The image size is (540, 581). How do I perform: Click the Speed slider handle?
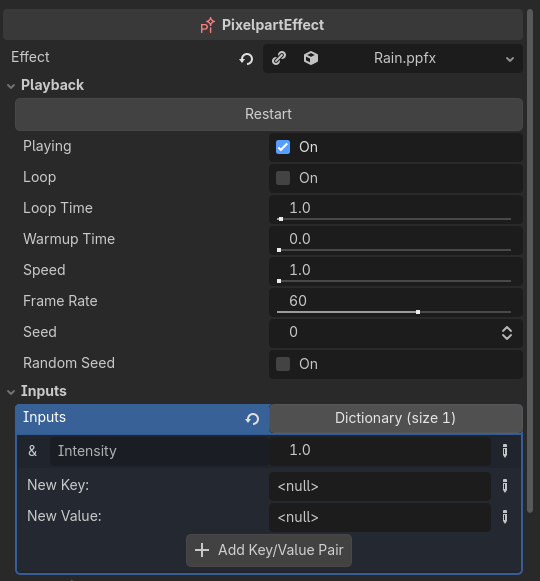279,281
